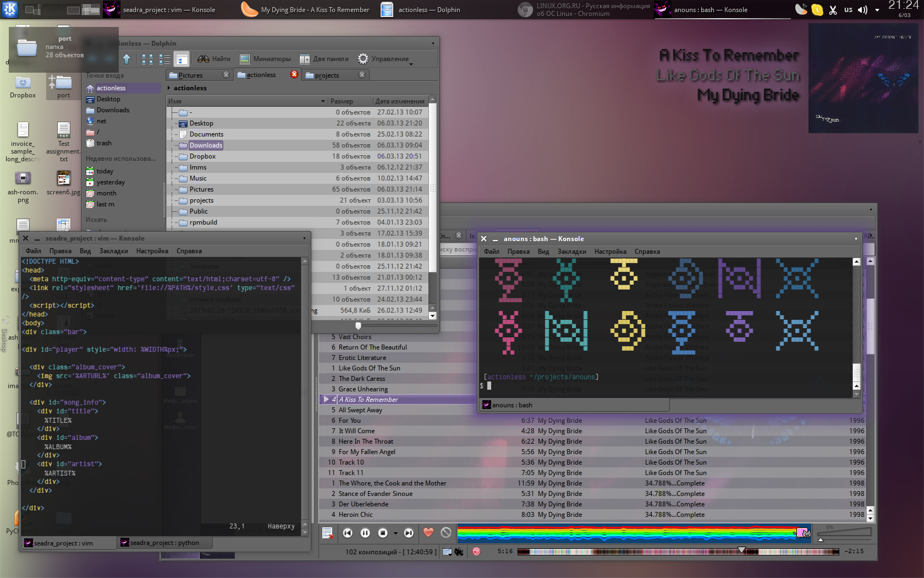The image size is (924, 578).
Task: Switch Dolphin to icons view mode
Action: click(x=147, y=59)
